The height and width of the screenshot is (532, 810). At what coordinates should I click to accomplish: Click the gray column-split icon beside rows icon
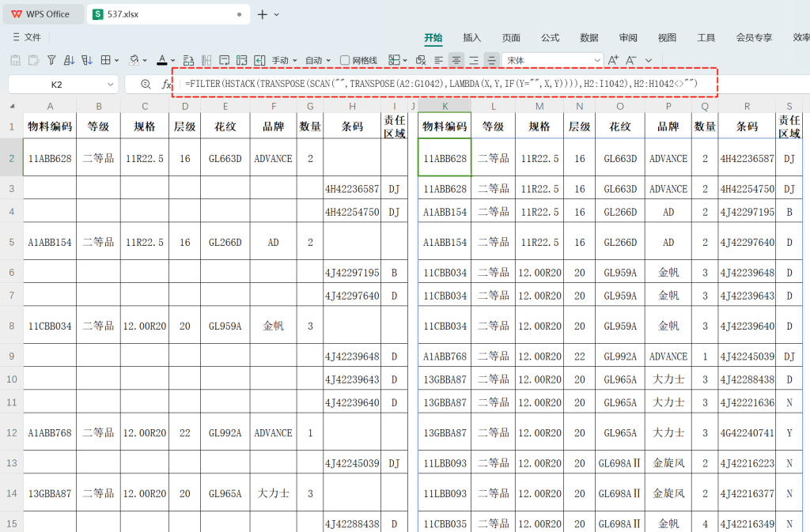(x=206, y=60)
